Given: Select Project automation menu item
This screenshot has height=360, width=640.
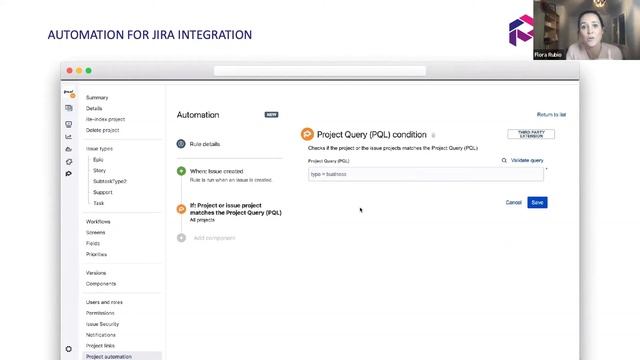Looking at the screenshot, I should [x=122, y=356].
